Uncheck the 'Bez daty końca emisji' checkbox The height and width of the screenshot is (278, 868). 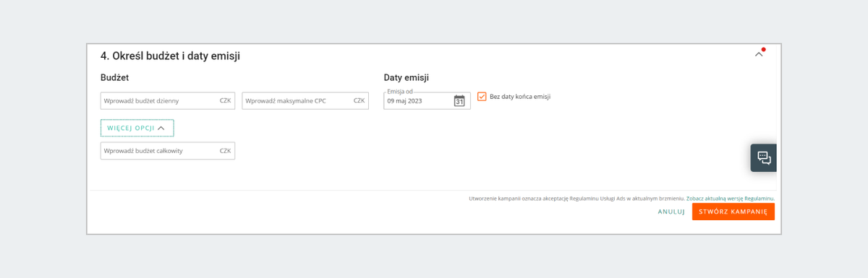click(x=482, y=96)
